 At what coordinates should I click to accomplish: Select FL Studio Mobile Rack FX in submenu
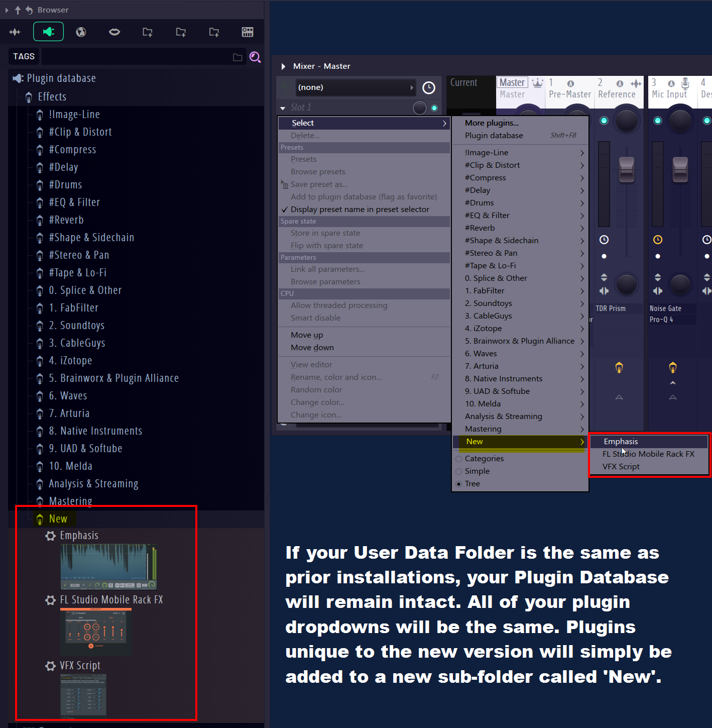tap(649, 454)
